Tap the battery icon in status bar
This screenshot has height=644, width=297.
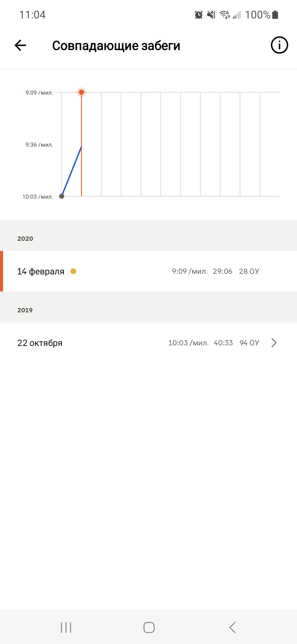pyautogui.click(x=275, y=15)
